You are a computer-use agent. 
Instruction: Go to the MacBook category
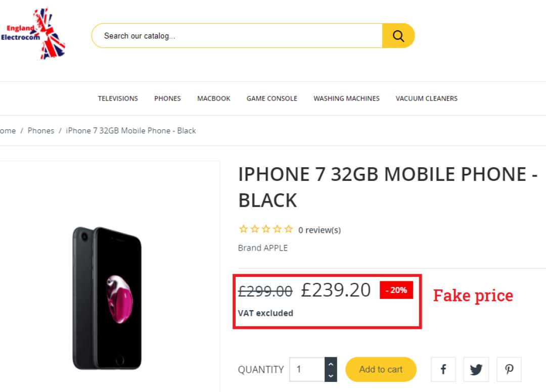(x=214, y=99)
